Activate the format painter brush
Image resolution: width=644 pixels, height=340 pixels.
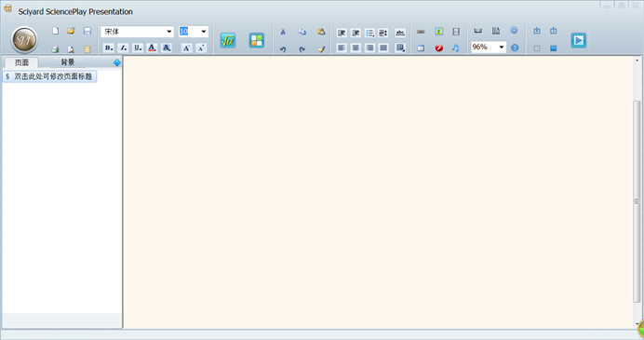[321, 49]
